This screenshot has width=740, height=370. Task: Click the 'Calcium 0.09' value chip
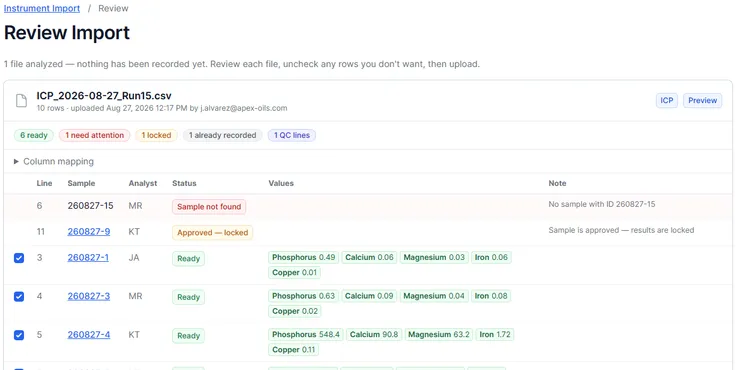[370, 296]
